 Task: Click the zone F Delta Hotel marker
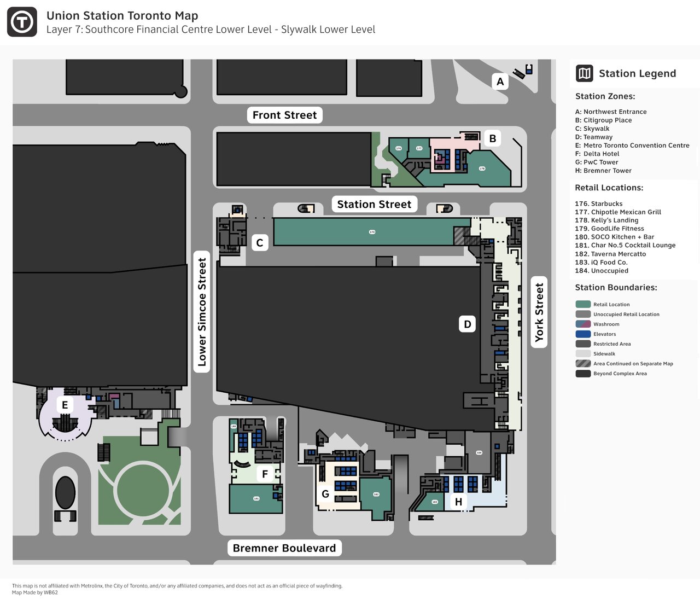265,474
